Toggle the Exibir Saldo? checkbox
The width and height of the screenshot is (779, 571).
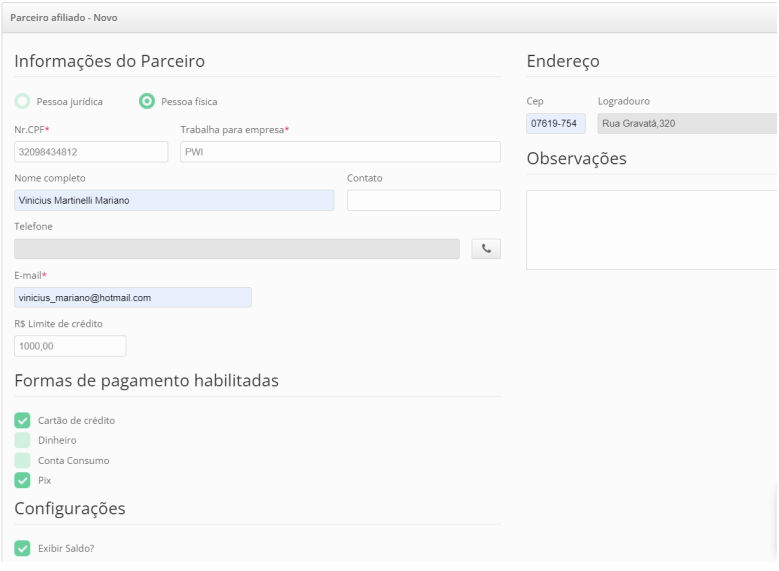[x=23, y=548]
